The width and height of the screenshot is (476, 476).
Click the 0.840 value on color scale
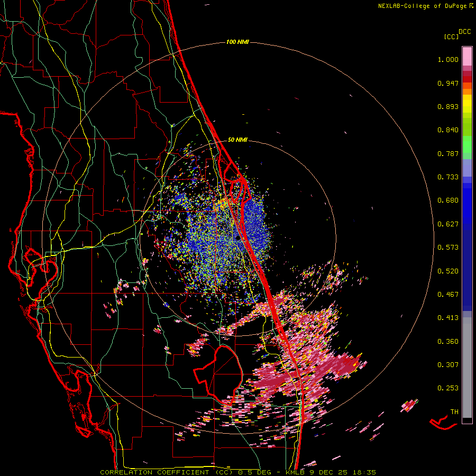[448, 130]
